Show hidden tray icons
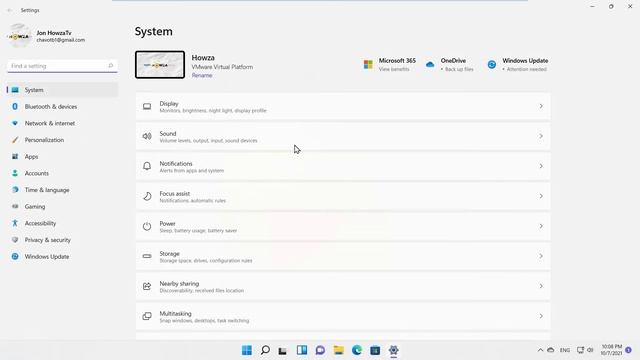640x360 pixels. [540, 350]
